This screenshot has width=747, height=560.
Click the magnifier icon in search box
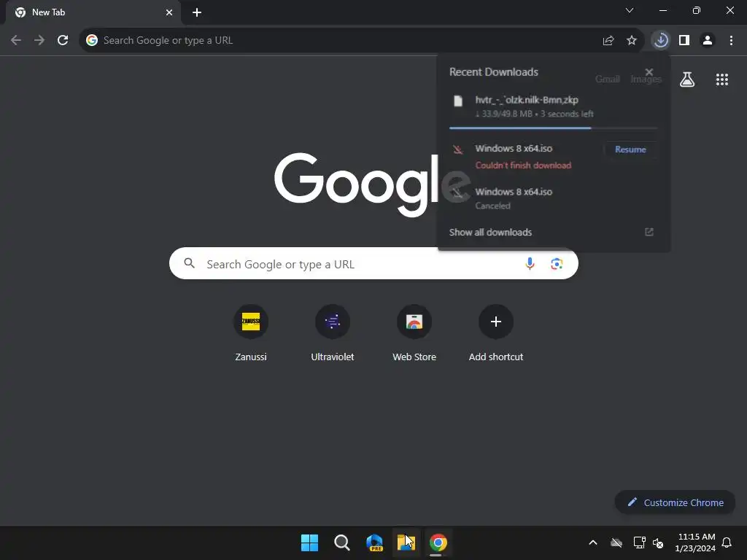[x=189, y=263]
